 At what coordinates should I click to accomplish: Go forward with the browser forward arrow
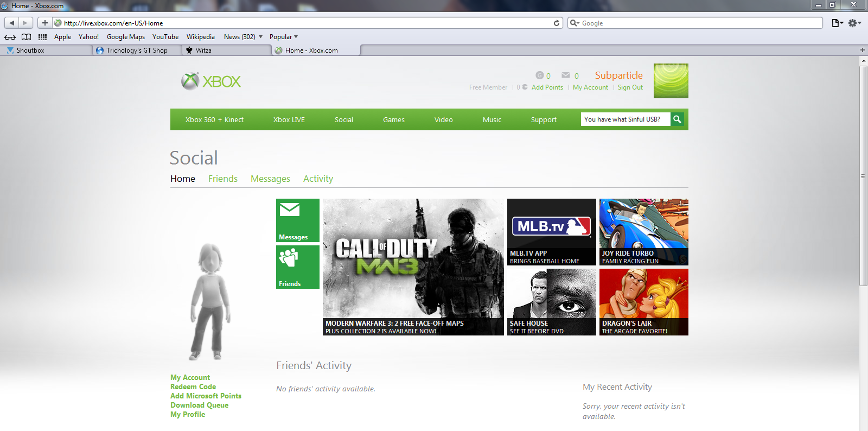25,23
